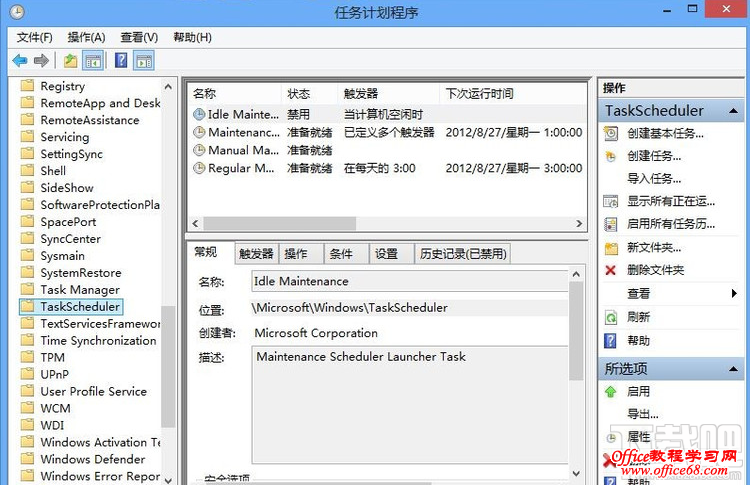This screenshot has width=750, height=485.
Task: Click the 显示所有正在运... action link
Action: [671, 201]
